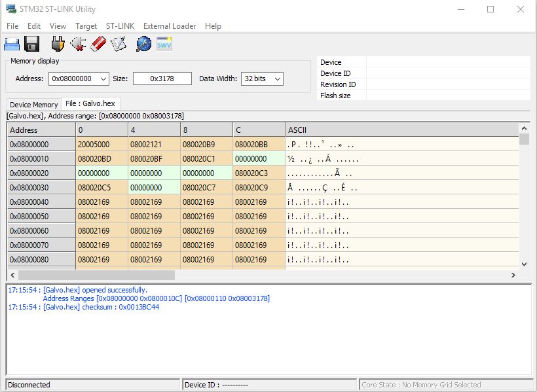Open the Data Width dropdown
Screen dimensions: 537x392
point(277,79)
